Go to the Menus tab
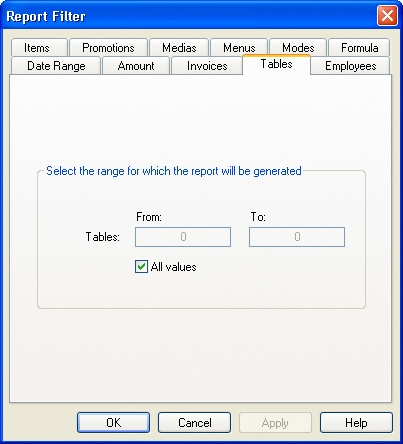The image size is (403, 444). coord(239,48)
